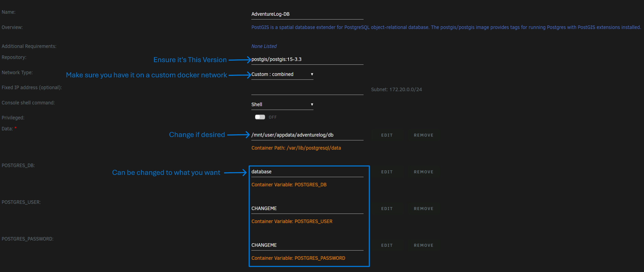Edit the POSTGRES_PASSWORD variable

[x=387, y=245]
